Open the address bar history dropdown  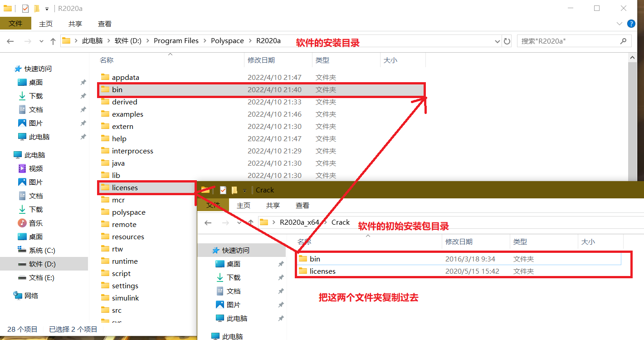[498, 41]
